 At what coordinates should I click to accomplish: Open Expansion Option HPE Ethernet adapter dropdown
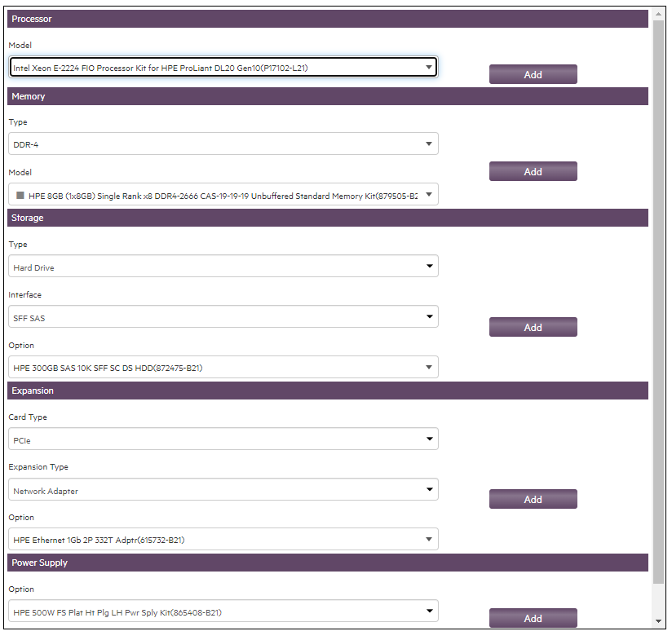click(223, 540)
